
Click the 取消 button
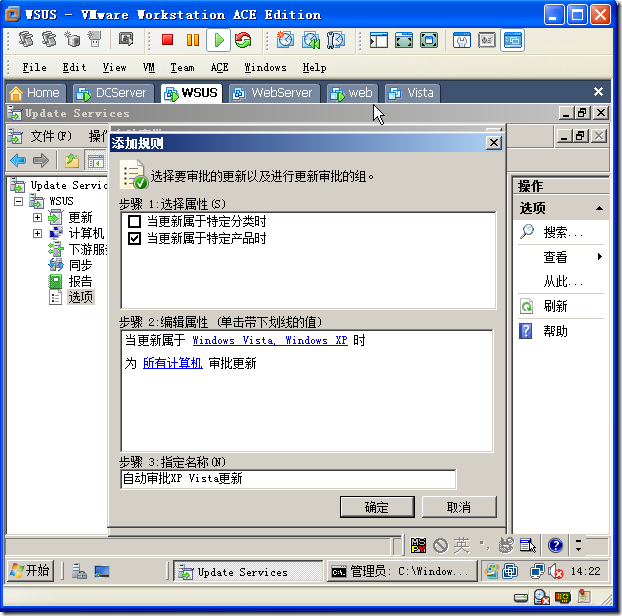click(x=459, y=507)
